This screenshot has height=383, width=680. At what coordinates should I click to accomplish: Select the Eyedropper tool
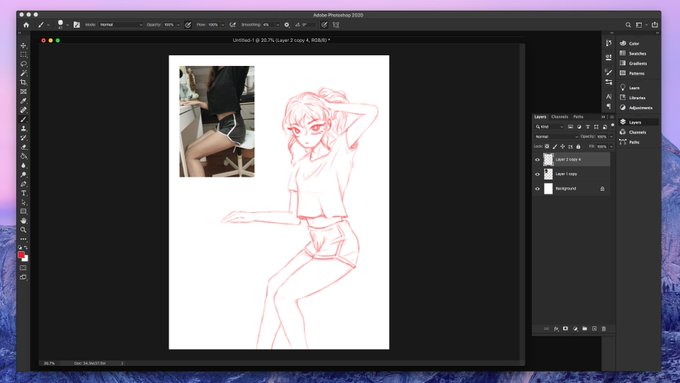click(x=23, y=101)
